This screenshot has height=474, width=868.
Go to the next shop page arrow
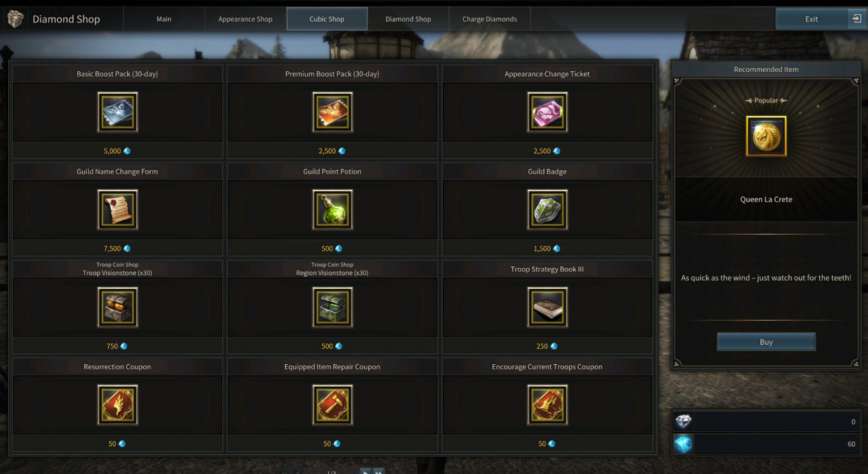[366, 471]
